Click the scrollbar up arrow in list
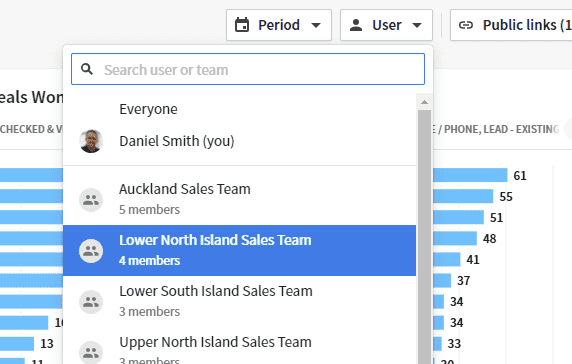Image resolution: width=572 pixels, height=364 pixels. coord(424,102)
